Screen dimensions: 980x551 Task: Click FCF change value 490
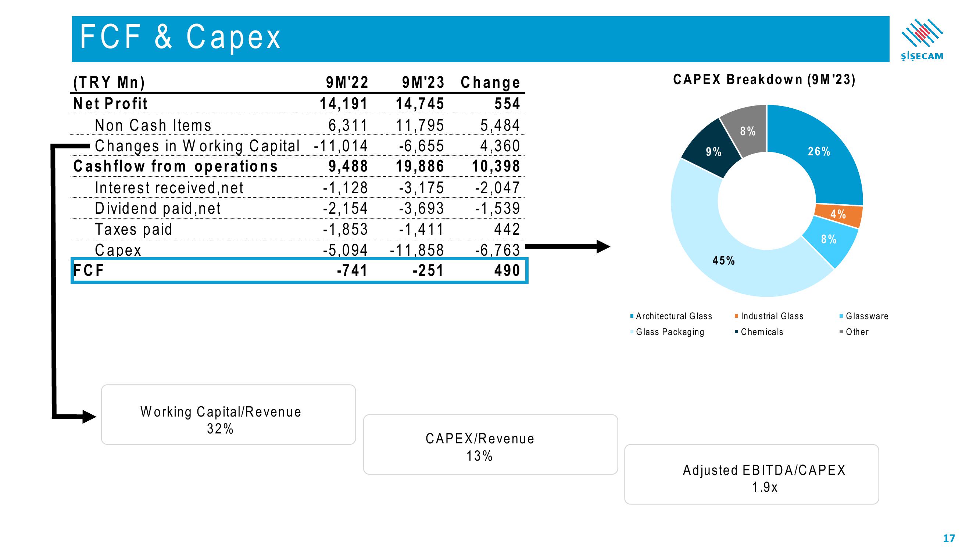(507, 270)
